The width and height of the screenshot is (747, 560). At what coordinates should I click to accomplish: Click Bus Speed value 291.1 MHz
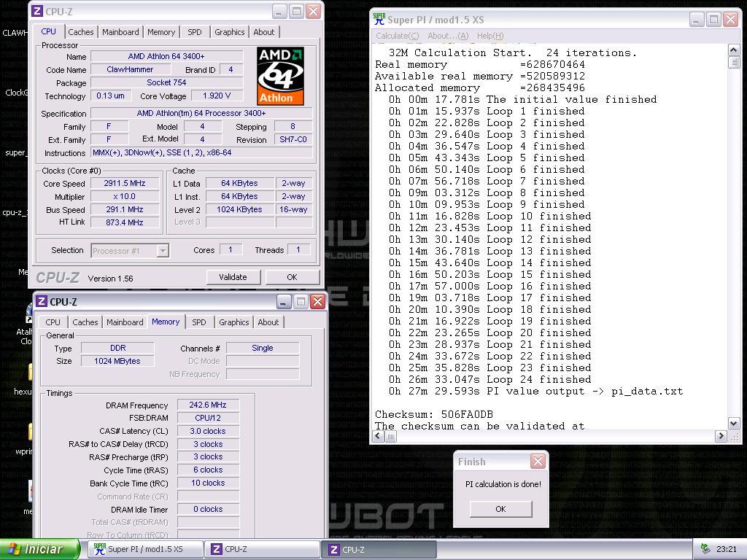(125, 209)
